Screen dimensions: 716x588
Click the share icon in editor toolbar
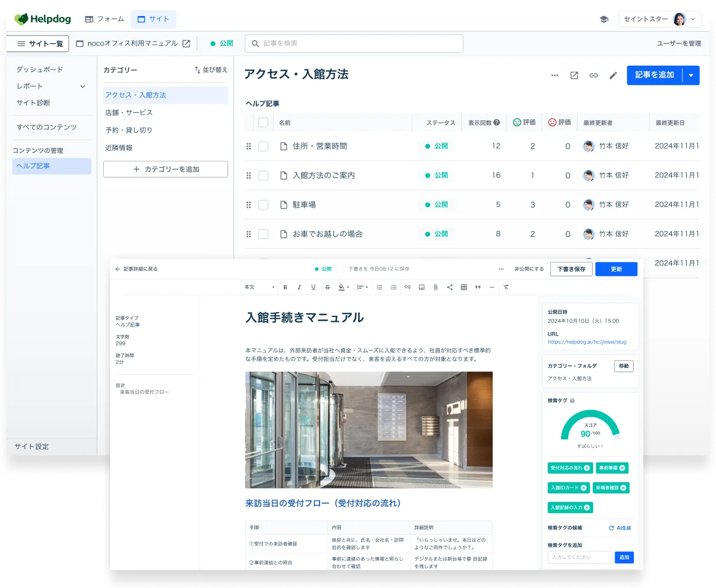point(450,288)
